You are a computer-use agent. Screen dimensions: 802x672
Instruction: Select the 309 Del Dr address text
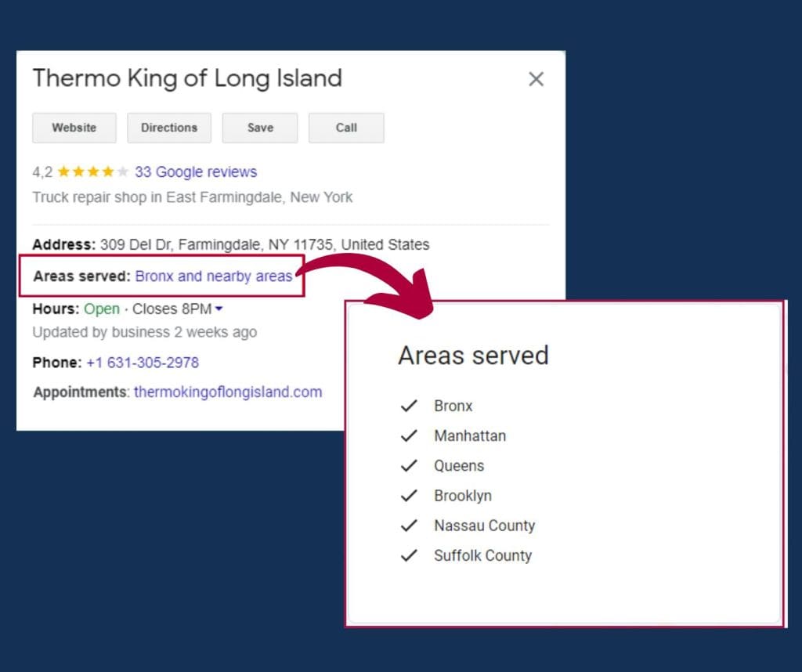point(265,245)
